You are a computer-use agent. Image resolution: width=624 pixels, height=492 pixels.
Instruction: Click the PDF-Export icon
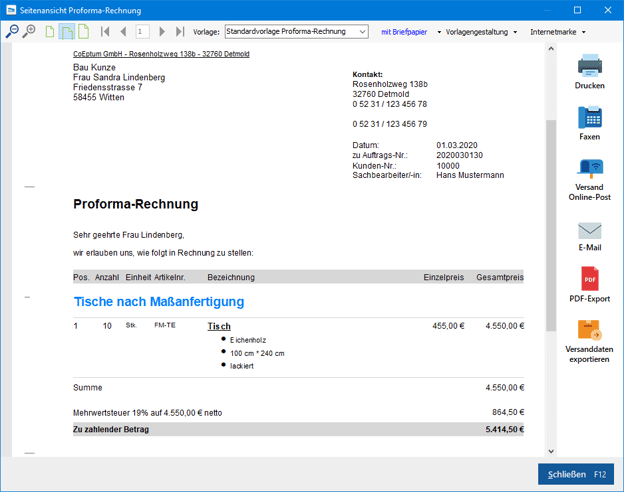[x=590, y=278]
